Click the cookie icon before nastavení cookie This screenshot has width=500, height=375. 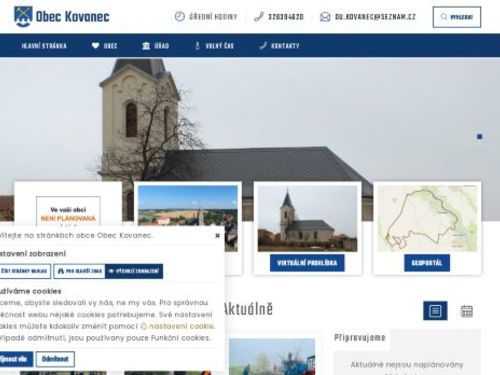[x=144, y=326]
